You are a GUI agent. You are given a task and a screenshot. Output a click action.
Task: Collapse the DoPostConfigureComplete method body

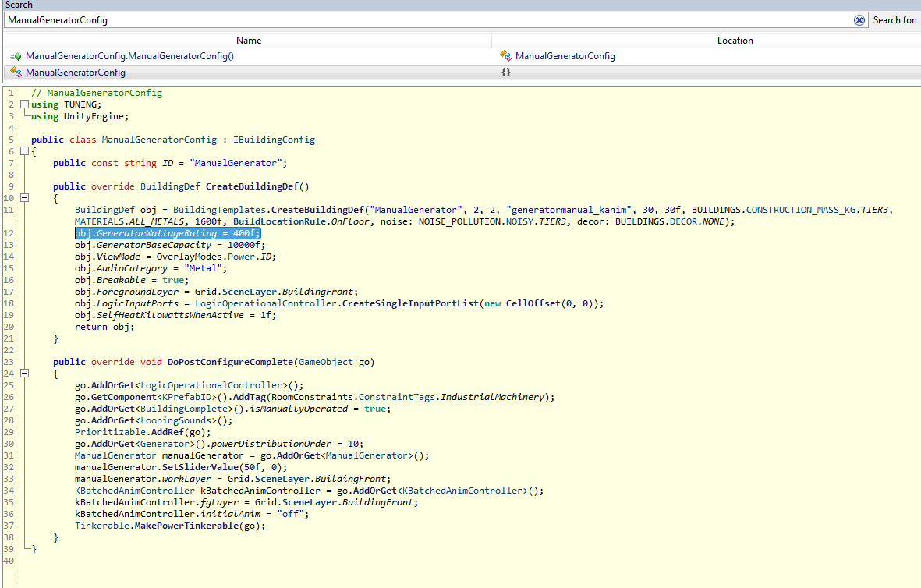[x=25, y=373]
